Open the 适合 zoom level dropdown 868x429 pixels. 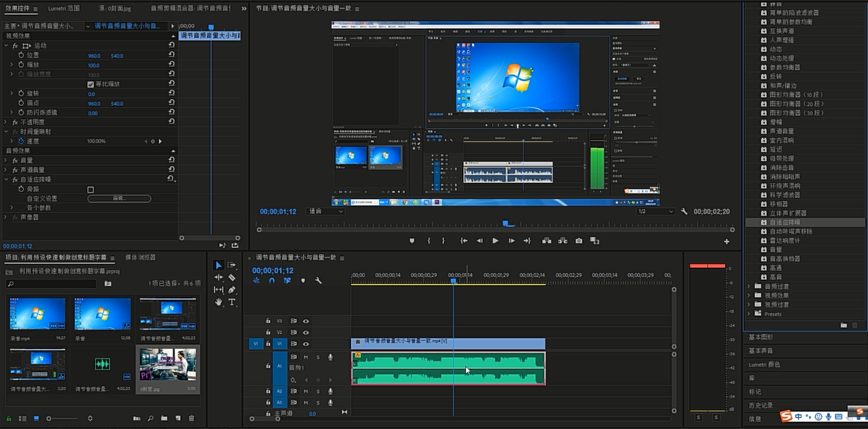(x=326, y=211)
